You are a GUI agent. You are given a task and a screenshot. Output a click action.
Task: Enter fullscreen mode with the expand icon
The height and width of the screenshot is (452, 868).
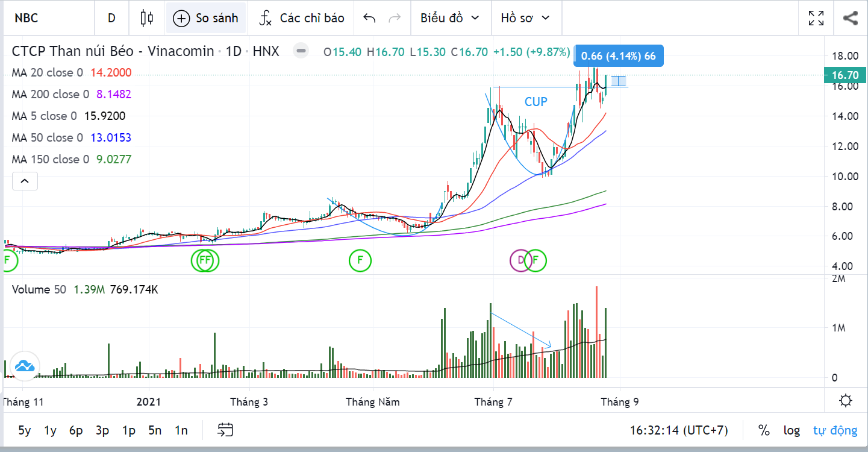[x=816, y=18]
